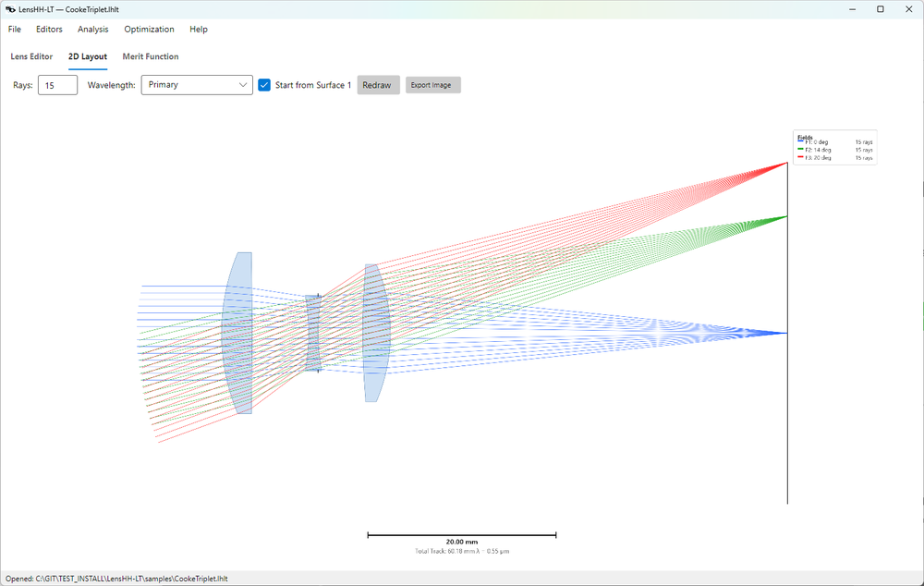The width and height of the screenshot is (924, 586).
Task: Select the 2D Layout tab
Action: point(87,56)
